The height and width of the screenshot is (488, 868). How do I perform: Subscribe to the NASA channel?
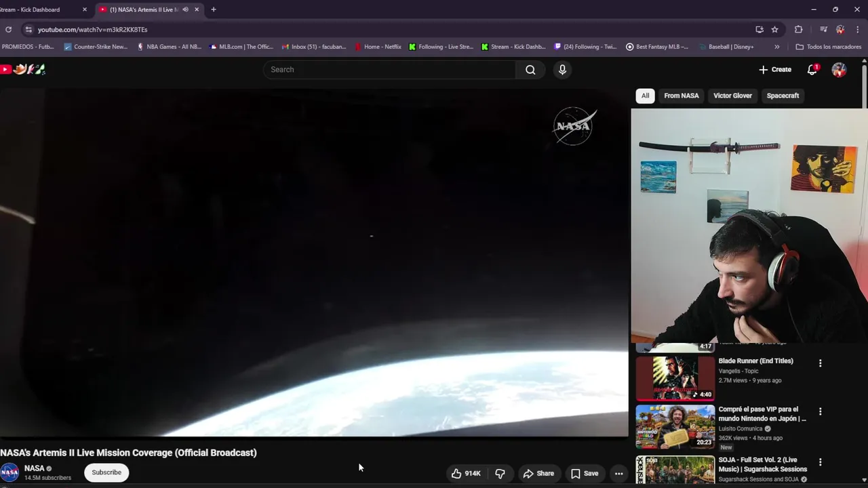(x=106, y=472)
